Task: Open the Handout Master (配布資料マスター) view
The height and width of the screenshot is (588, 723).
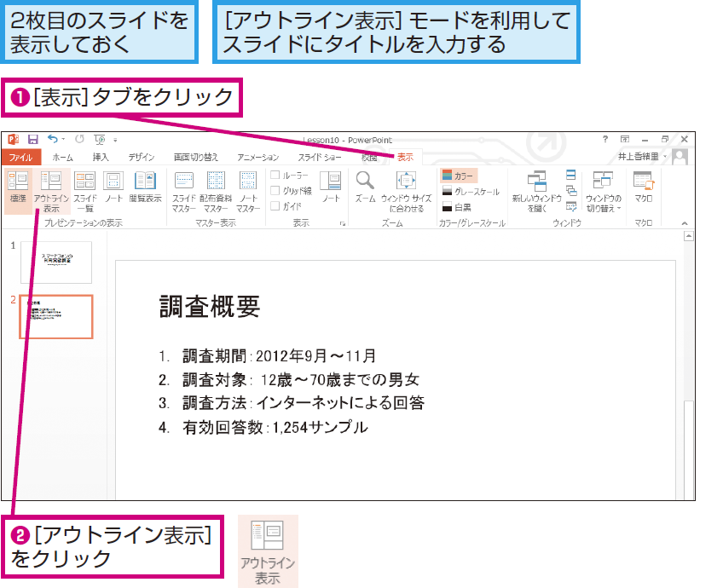Action: (216, 192)
